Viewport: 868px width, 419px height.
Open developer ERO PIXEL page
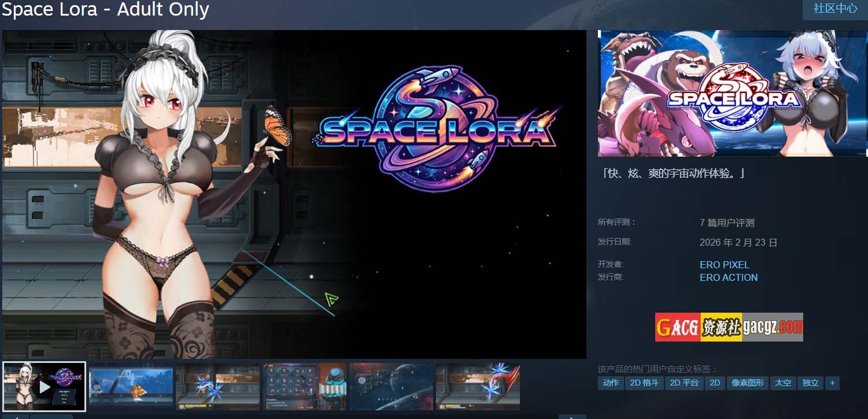pos(724,265)
